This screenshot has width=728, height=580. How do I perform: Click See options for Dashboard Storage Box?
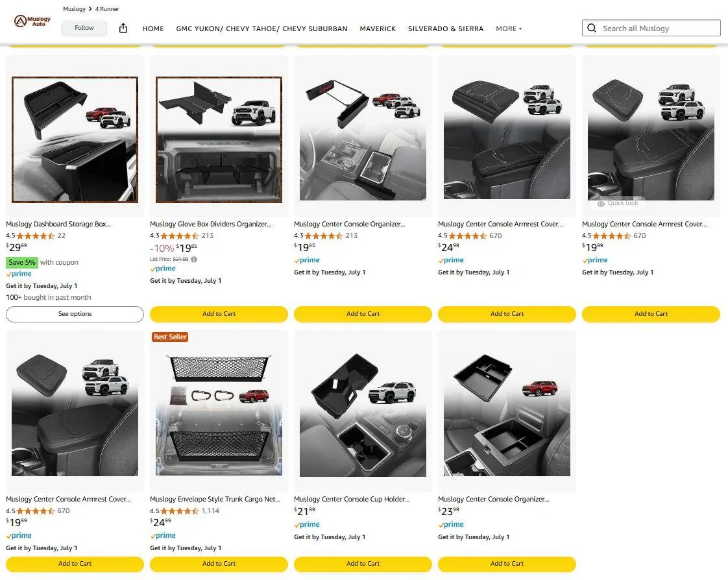(x=75, y=314)
